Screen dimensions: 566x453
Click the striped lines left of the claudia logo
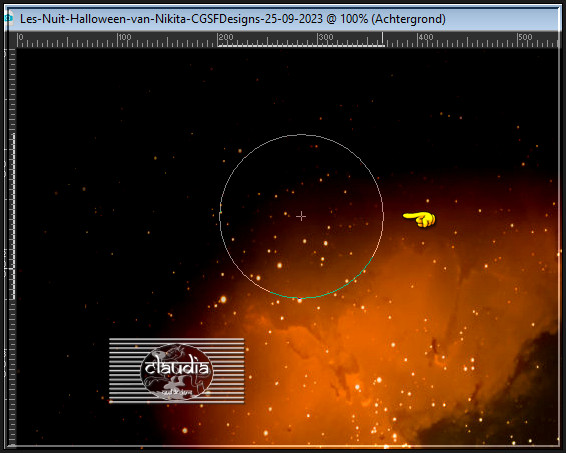125,370
